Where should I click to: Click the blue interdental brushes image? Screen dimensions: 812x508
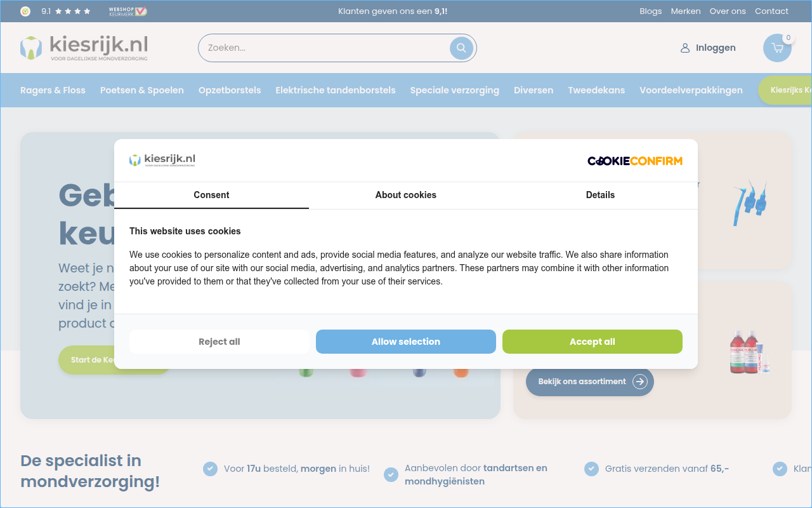[x=750, y=202]
